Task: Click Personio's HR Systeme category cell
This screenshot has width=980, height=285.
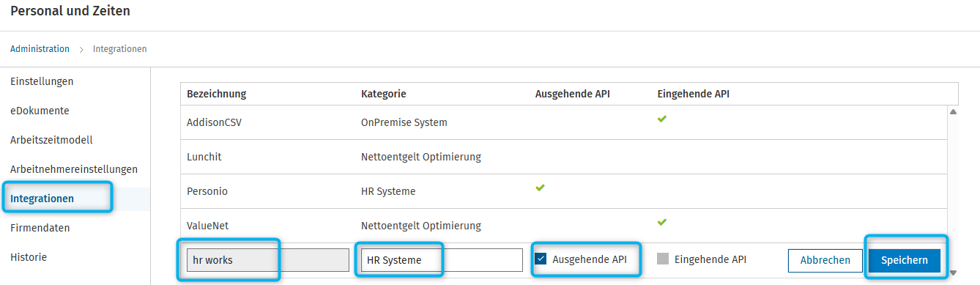Action: (388, 191)
